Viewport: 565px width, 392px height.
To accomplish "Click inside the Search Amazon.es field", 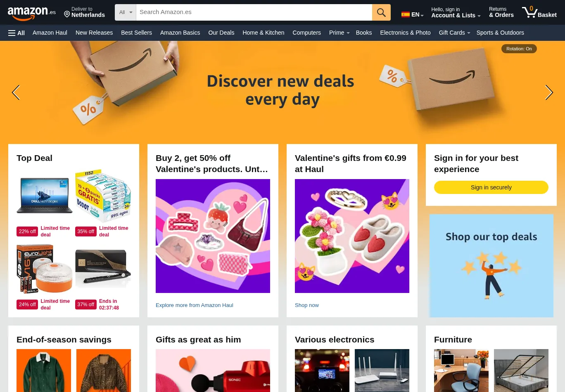I will click(254, 12).
